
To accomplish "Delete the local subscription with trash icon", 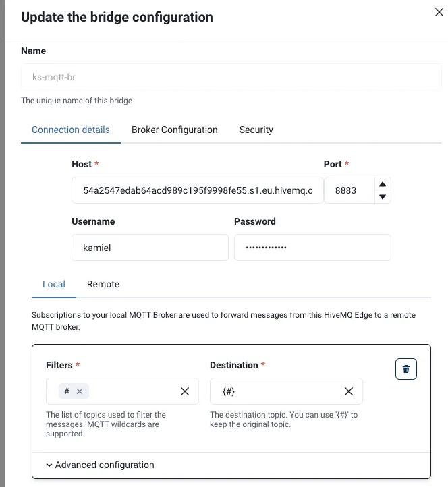I will 405,369.
